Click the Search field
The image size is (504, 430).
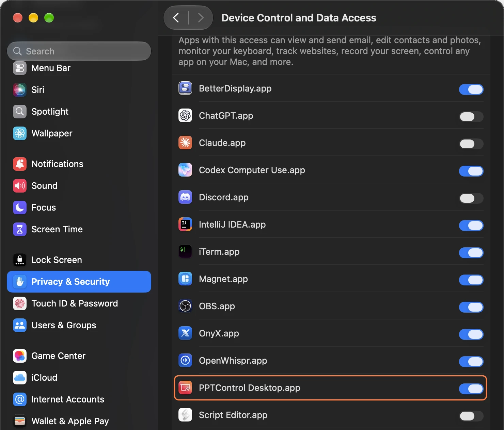(x=79, y=51)
